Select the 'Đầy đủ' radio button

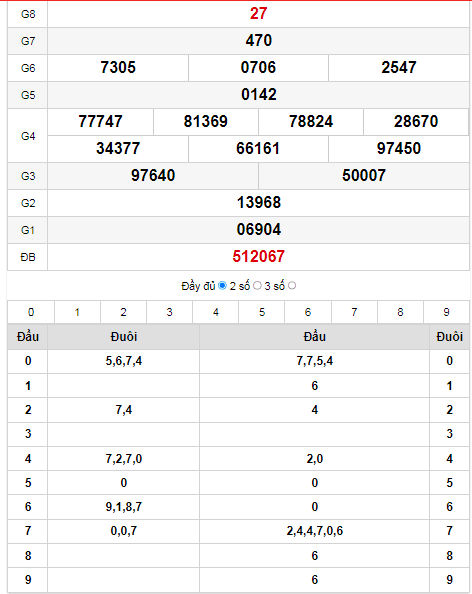pos(222,286)
